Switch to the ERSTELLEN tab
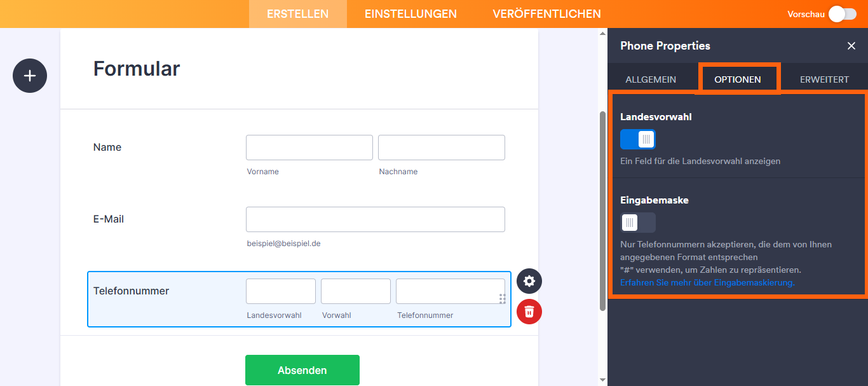Screen dimensions: 868x386 [298, 14]
